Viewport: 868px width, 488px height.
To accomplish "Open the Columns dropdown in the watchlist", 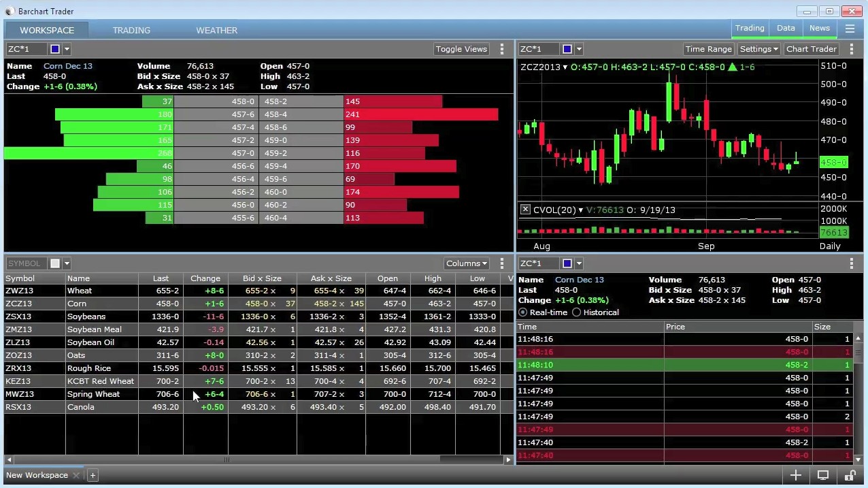I will coord(467,263).
